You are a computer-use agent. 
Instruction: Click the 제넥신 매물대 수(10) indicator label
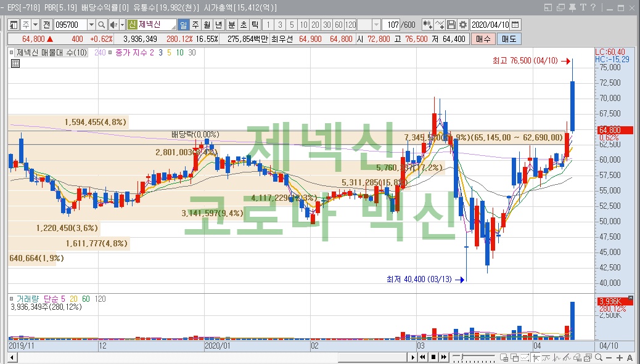tap(51, 52)
